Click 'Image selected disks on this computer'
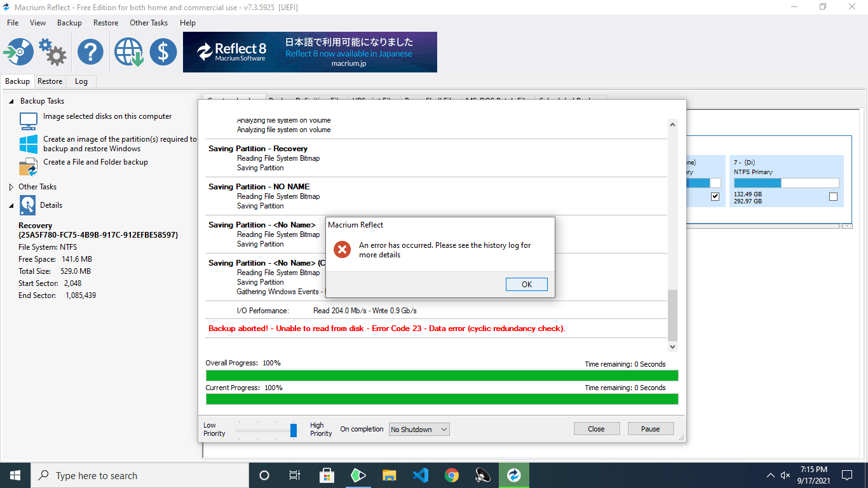 [107, 116]
